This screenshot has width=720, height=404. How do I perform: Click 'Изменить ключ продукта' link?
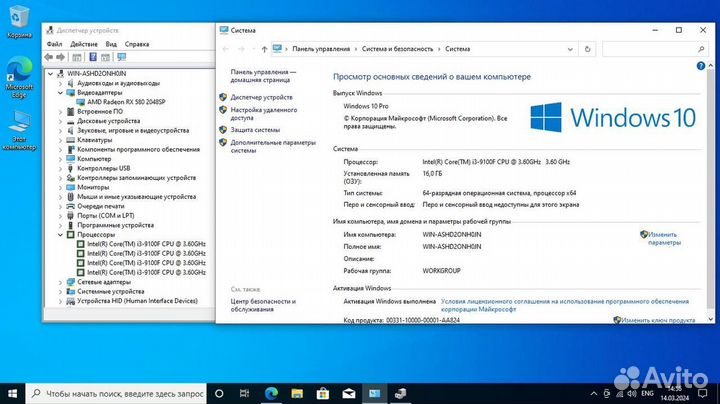point(658,320)
